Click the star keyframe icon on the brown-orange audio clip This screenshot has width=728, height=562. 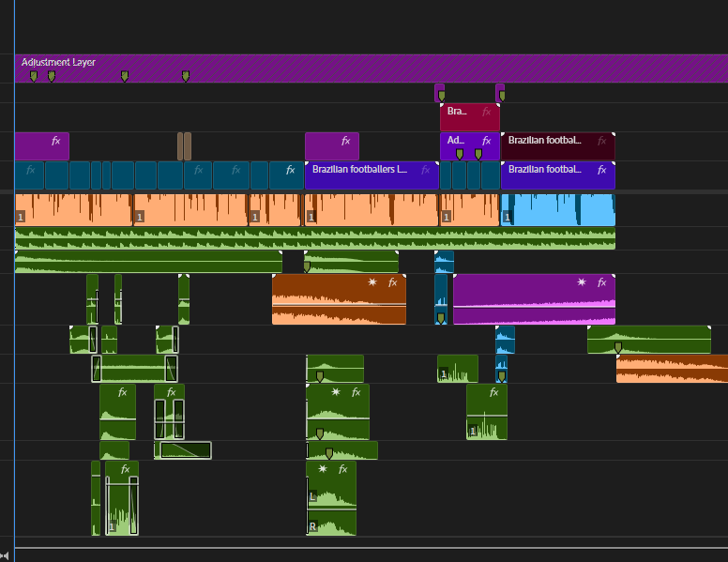point(372,282)
